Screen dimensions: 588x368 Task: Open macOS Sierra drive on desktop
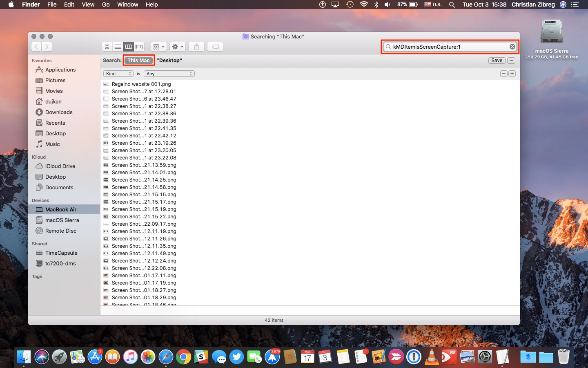tap(551, 33)
